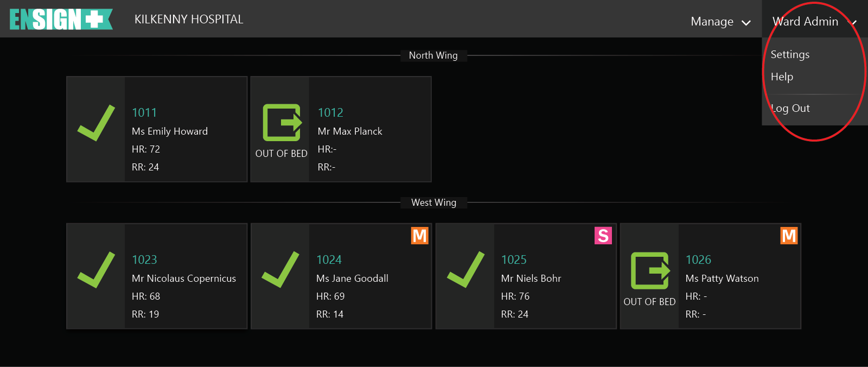This screenshot has width=868, height=367.
Task: Click the Ensign+ logo
Action: [x=61, y=20]
